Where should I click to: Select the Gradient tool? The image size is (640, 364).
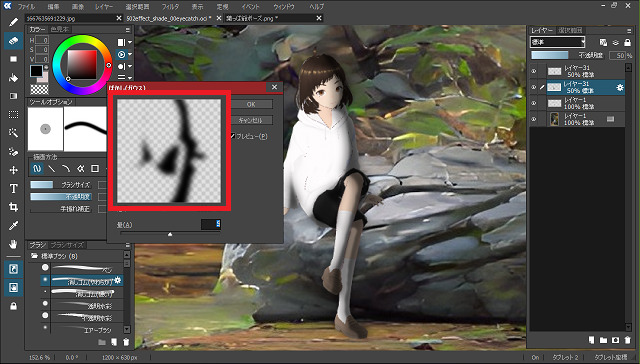point(13,96)
